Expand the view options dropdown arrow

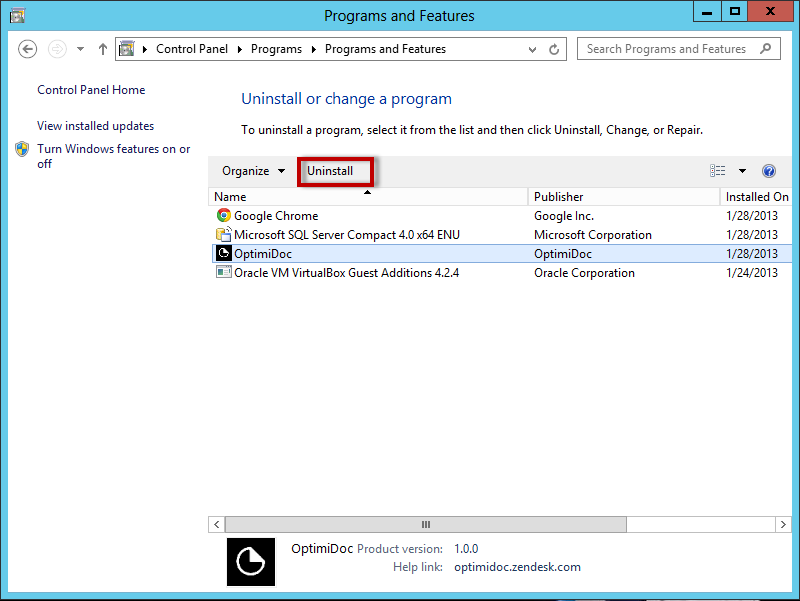(742, 171)
